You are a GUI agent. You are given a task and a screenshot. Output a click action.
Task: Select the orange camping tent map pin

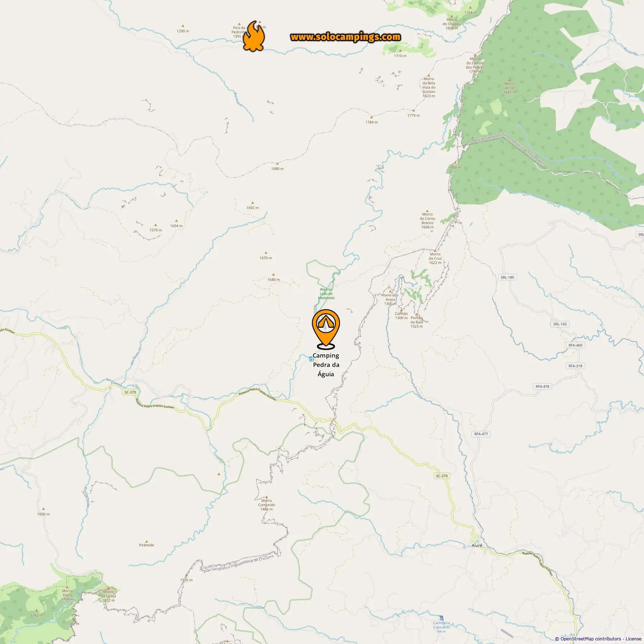326,329
